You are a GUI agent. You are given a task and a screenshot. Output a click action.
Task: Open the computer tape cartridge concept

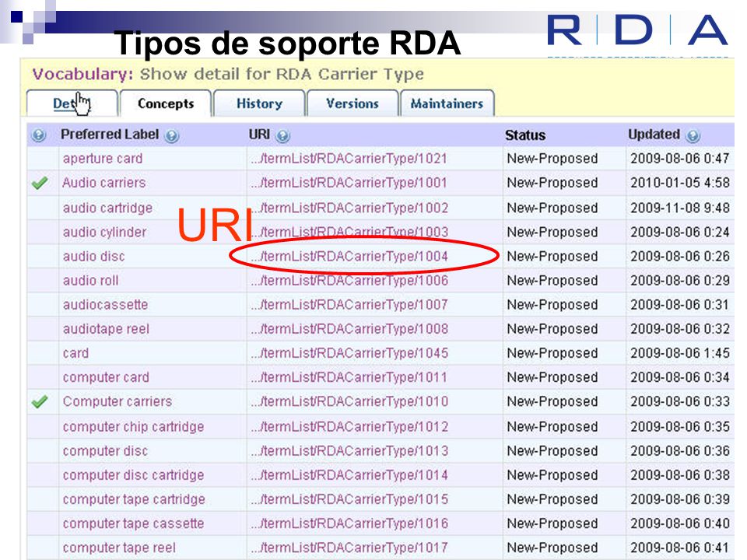tap(134, 499)
